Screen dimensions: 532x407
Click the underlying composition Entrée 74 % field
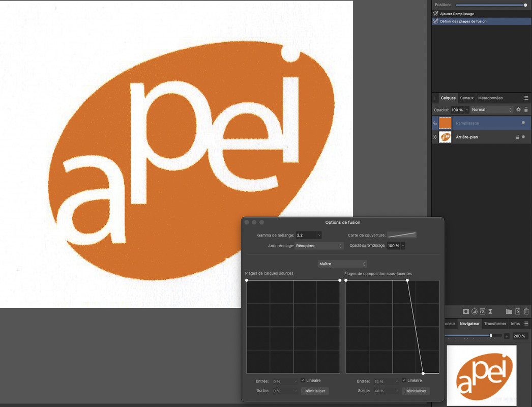[x=383, y=382]
